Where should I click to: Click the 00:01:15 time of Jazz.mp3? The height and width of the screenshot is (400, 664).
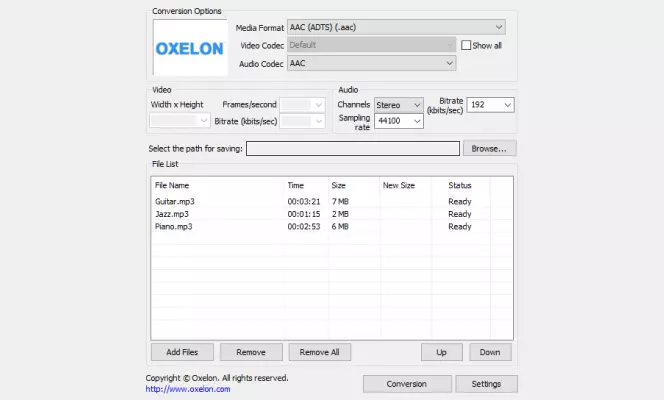[304, 214]
